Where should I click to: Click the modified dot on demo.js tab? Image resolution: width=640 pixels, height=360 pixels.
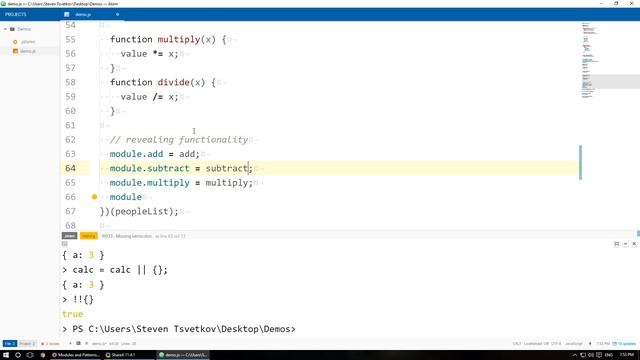[x=117, y=14]
